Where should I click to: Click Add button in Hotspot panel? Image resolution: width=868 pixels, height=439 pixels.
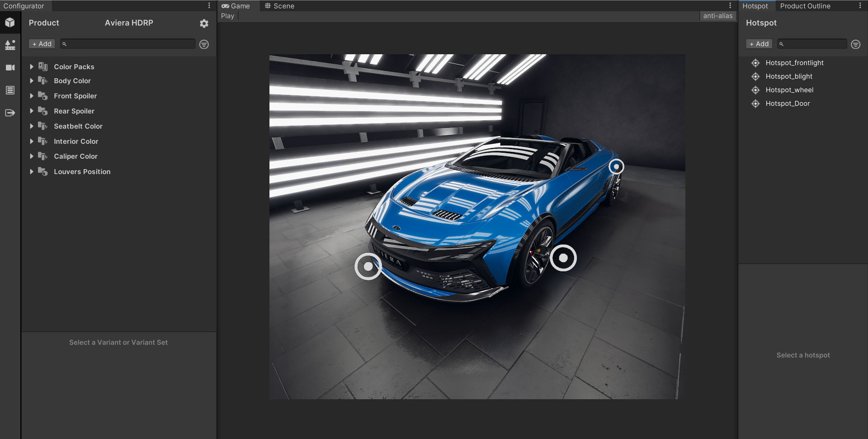tap(759, 44)
